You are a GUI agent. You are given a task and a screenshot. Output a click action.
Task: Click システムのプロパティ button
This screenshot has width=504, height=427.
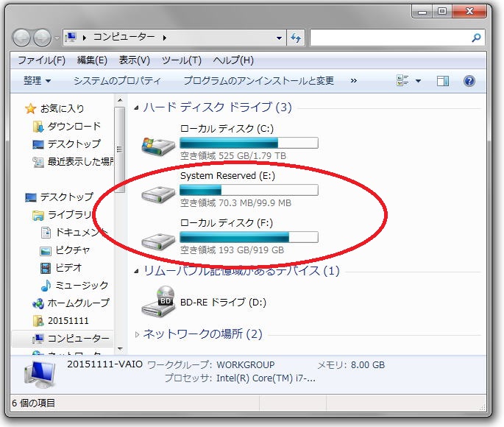pos(117,80)
